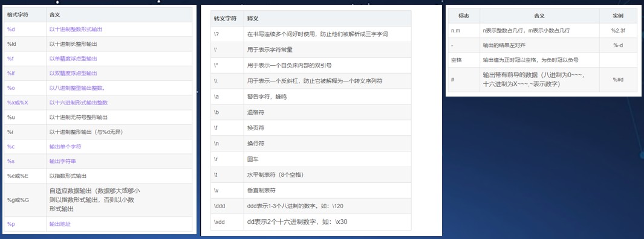Select the ddd表示1-3个八进制的数字 cell
The width and height of the screenshot is (644, 239).
tap(327, 206)
